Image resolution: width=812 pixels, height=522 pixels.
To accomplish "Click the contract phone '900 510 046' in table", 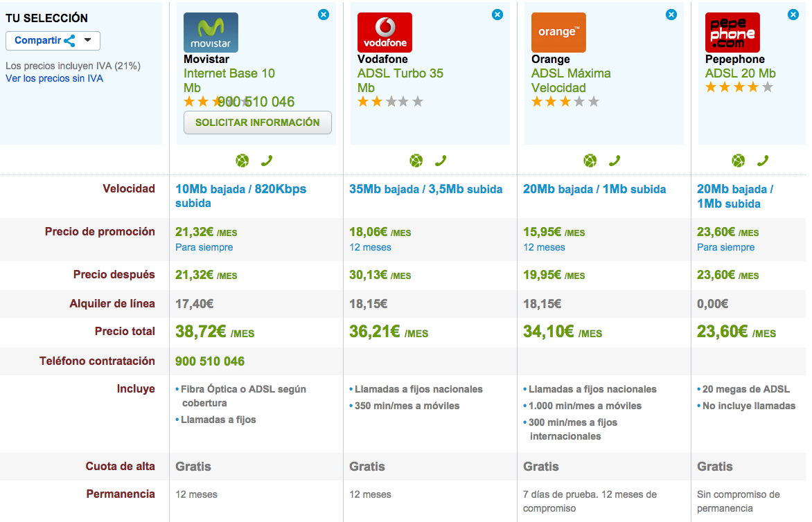I will point(210,361).
